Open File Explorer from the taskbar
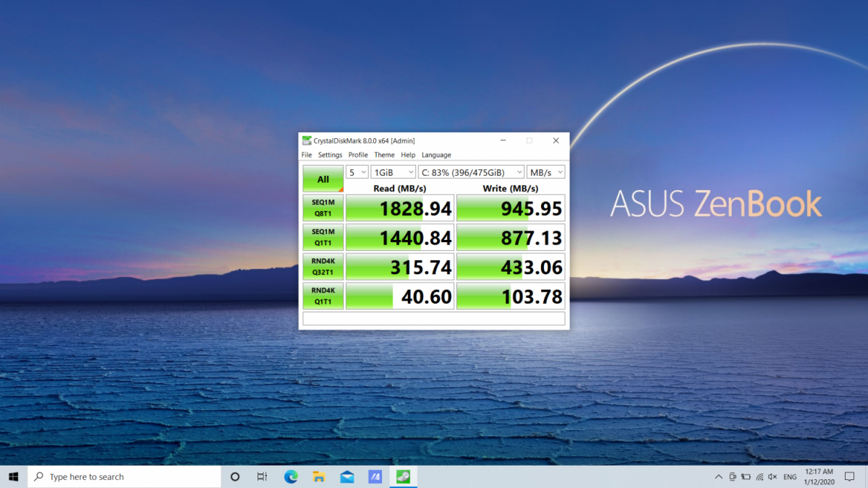 (x=319, y=476)
